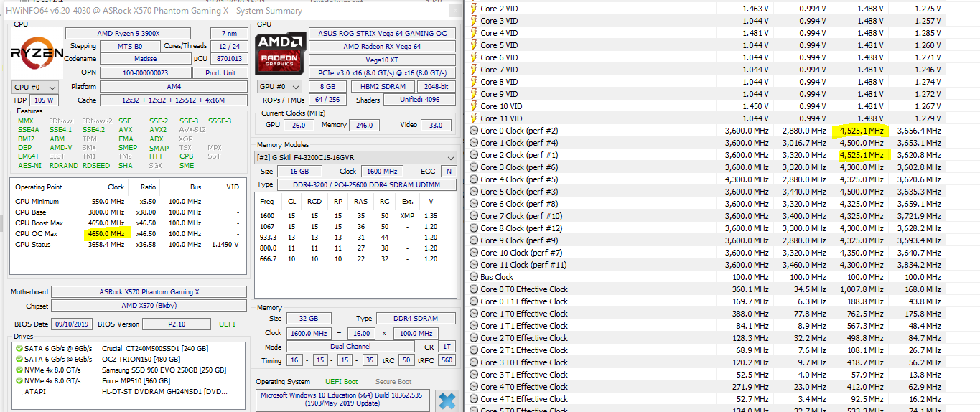Click clock icon beside Core 4 Clock (perf #5)
Viewport: 980px width, 412px height.
coord(473,179)
